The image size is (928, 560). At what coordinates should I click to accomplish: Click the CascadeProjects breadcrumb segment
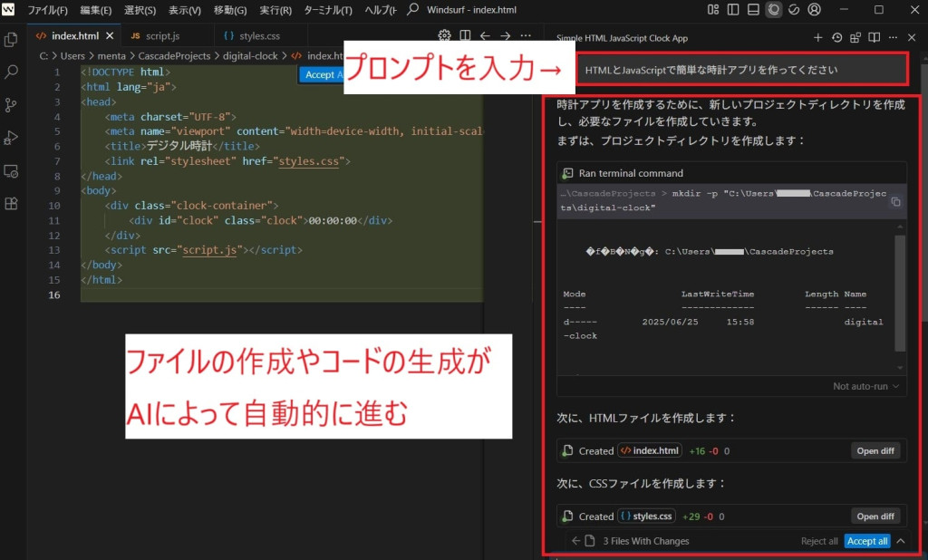[174, 55]
